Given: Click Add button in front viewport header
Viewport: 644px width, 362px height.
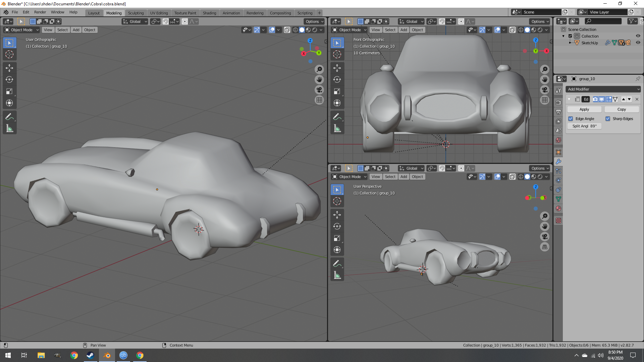Looking at the screenshot, I should click(x=404, y=30).
